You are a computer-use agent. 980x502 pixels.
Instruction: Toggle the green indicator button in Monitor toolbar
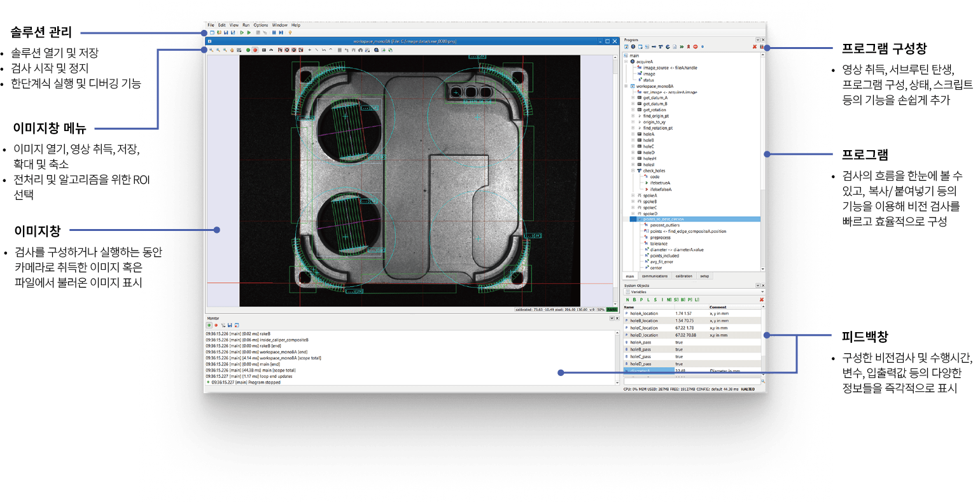coord(209,325)
